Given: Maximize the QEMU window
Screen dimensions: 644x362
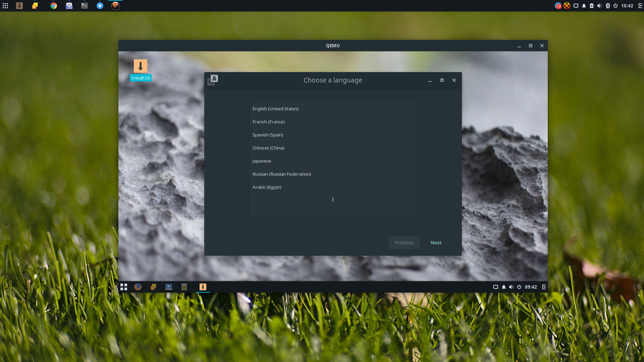Looking at the screenshot, I should (x=531, y=46).
